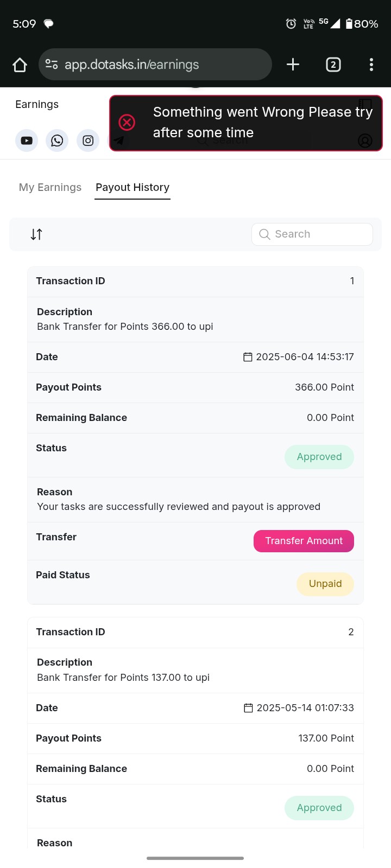The height and width of the screenshot is (868, 391).
Task: Open the Instagram social icon
Action: click(88, 141)
